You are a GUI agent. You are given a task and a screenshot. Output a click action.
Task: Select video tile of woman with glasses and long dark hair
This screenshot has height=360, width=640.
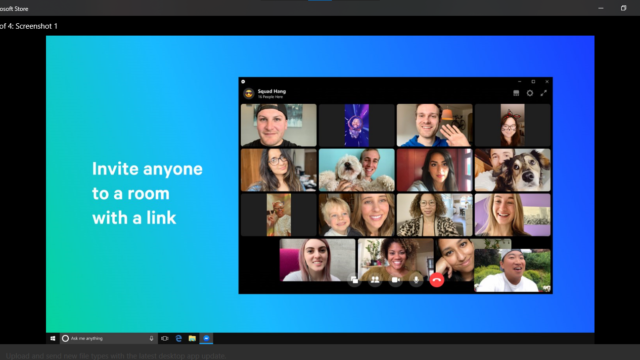278,170
